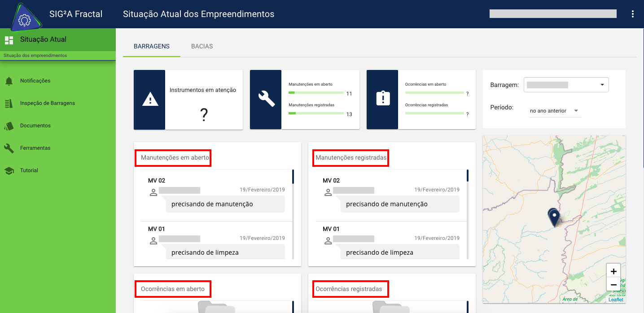
Task: Open Ferramentas menu item
Action: (58, 148)
